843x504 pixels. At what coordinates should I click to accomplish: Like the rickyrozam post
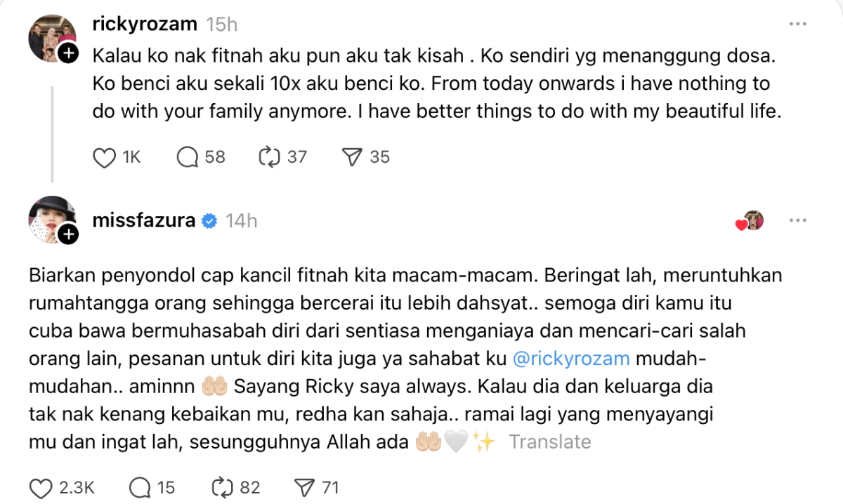tap(104, 157)
